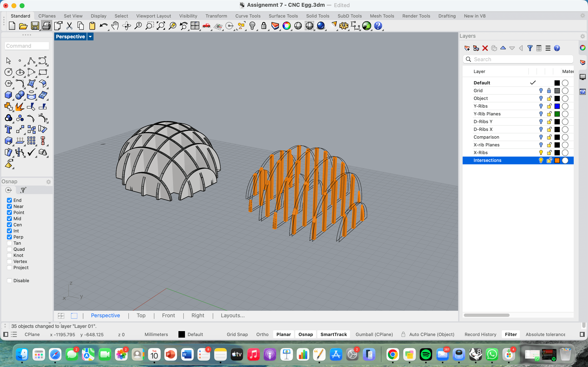The image size is (588, 367).
Task: Enable the Tan osnap checkbox
Action: (9, 243)
